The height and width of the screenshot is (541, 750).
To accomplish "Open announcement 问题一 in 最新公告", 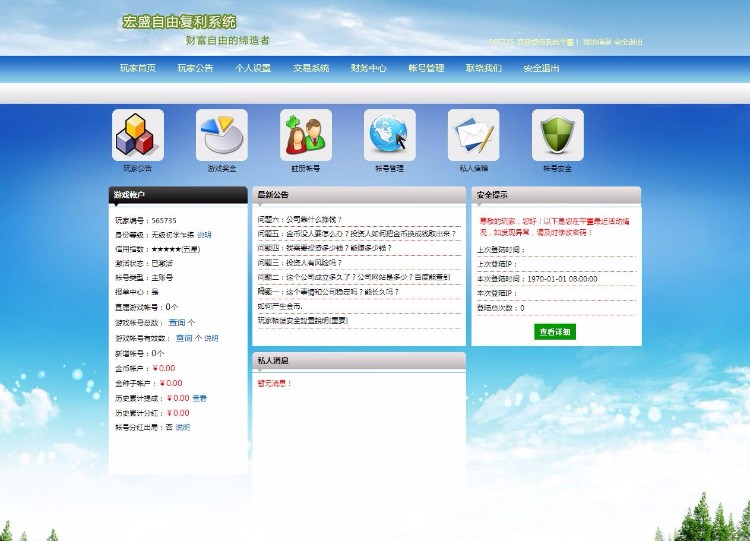I will 328,292.
